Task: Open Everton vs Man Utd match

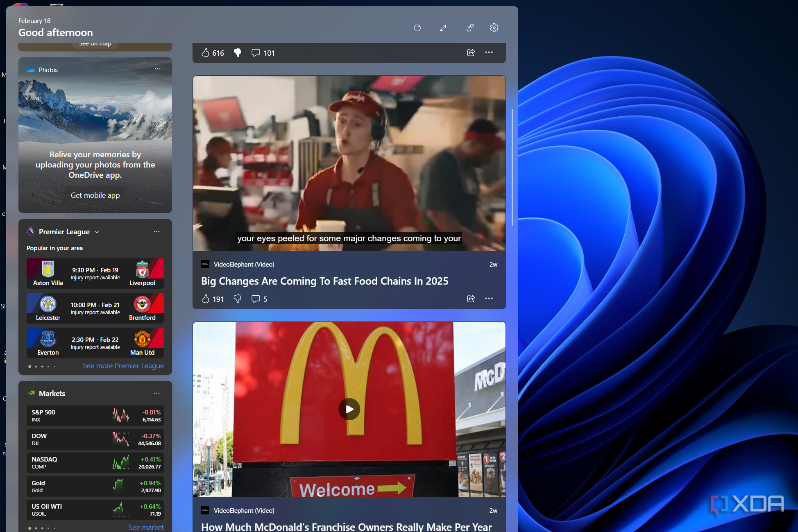Action: coord(95,343)
